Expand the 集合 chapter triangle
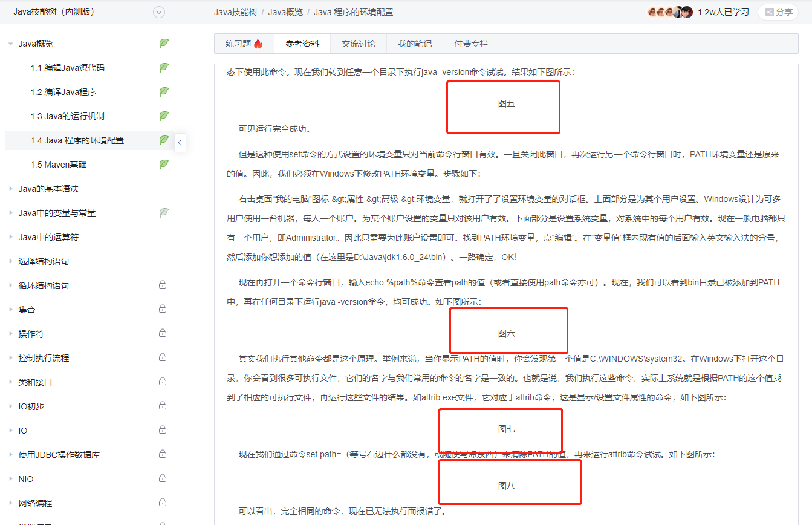This screenshot has width=812, height=525. pos(10,310)
